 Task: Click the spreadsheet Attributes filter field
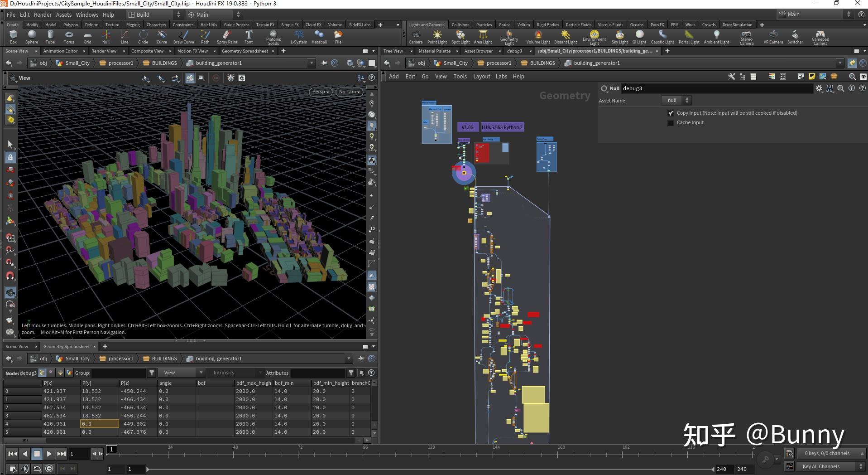[318, 373]
